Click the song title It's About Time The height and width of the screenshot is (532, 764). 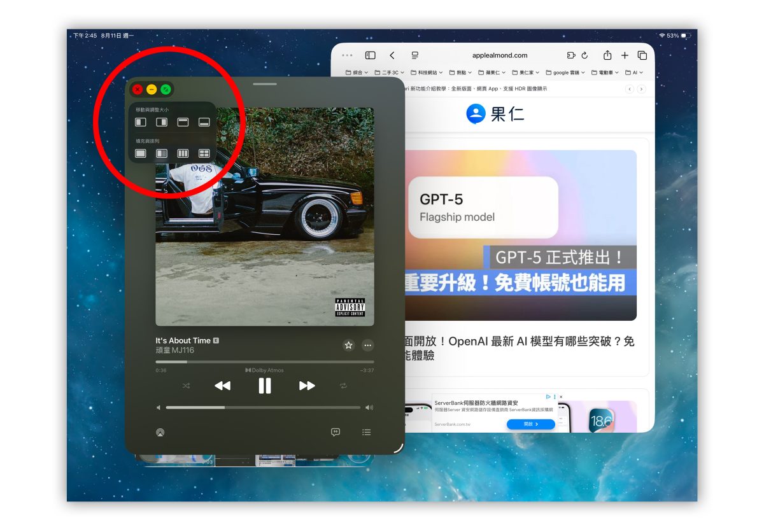pyautogui.click(x=183, y=340)
